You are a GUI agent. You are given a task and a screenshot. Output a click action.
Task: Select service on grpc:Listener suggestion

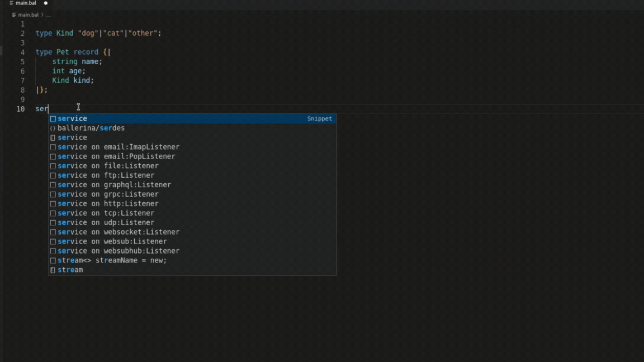point(192,194)
